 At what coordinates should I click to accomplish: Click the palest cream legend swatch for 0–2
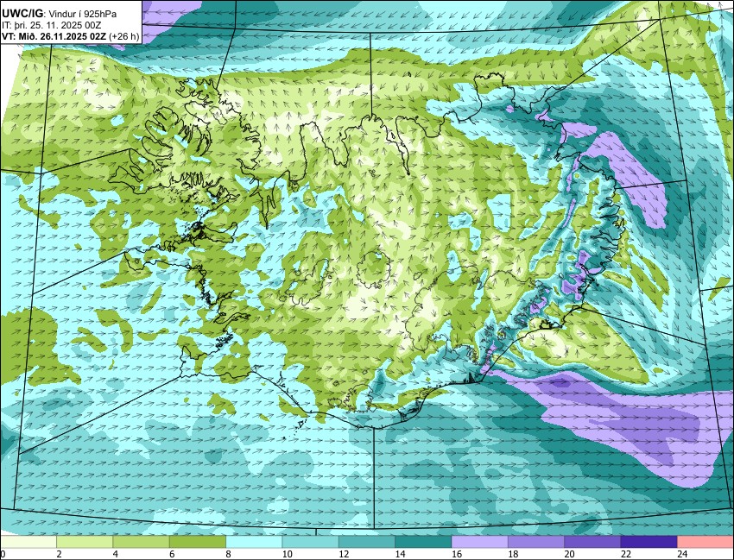click(28, 542)
